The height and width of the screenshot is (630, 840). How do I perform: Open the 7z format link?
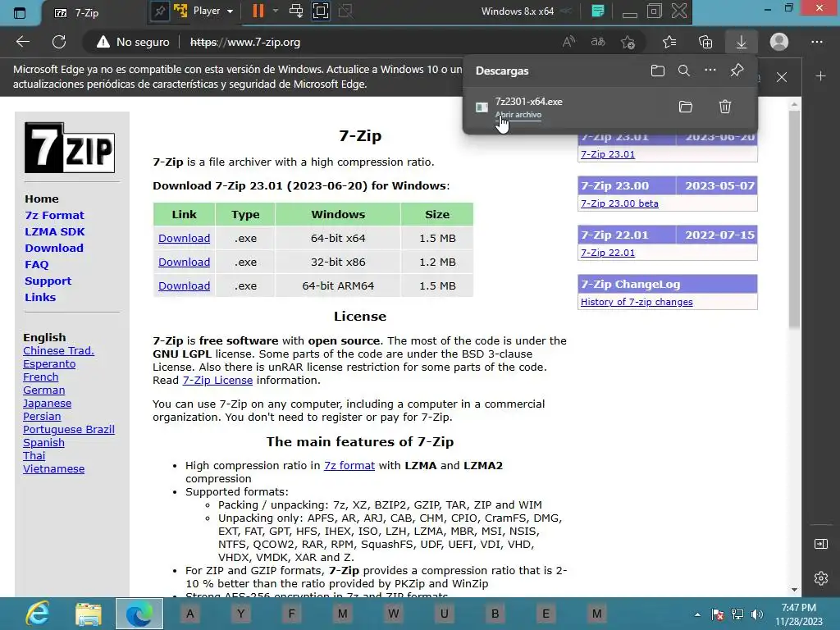click(x=349, y=466)
